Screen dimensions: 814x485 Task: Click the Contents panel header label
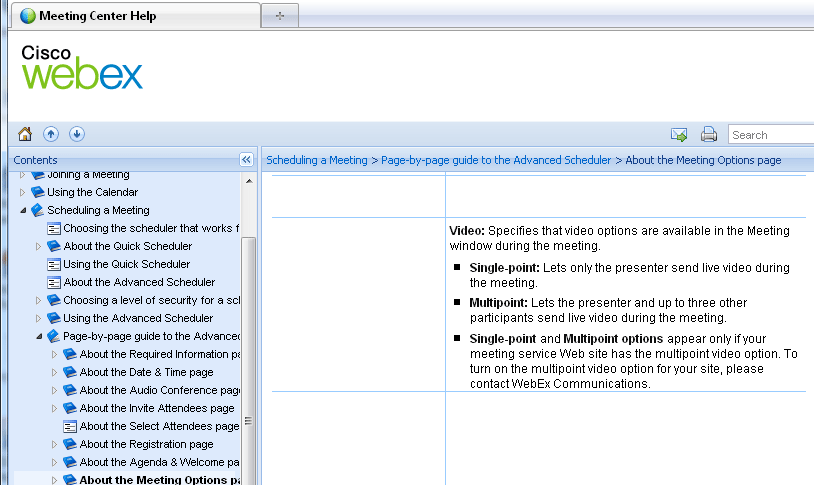(35, 160)
